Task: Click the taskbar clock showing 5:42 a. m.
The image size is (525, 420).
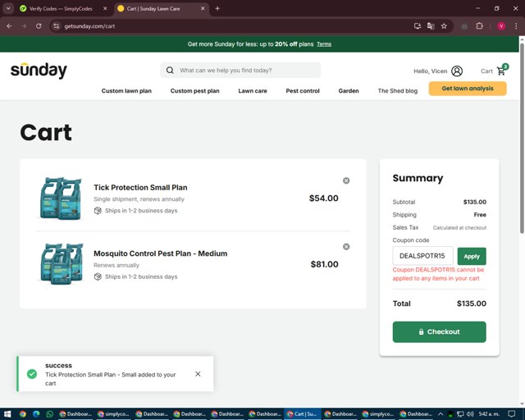Action: coord(489,414)
